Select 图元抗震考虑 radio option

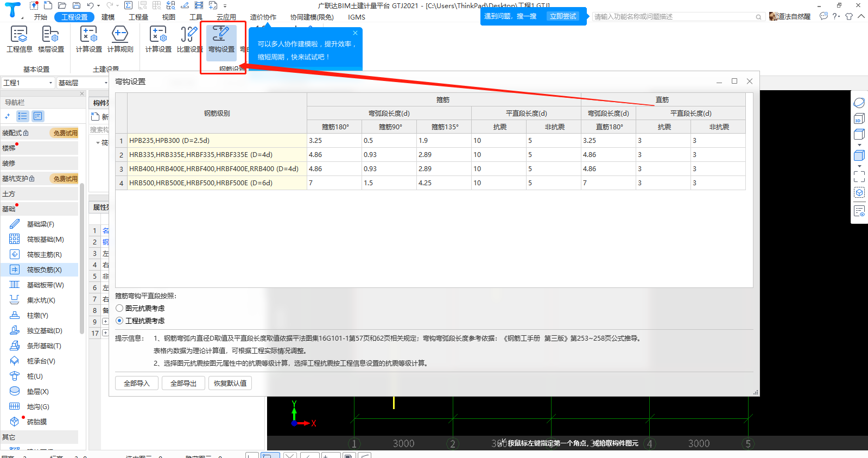pyautogui.click(x=119, y=308)
